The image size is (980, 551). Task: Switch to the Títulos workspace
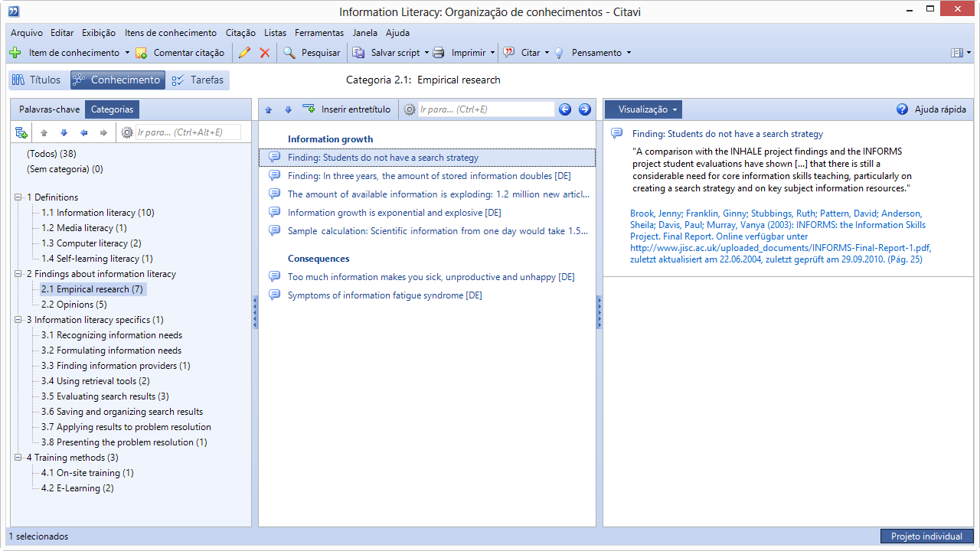[36, 80]
